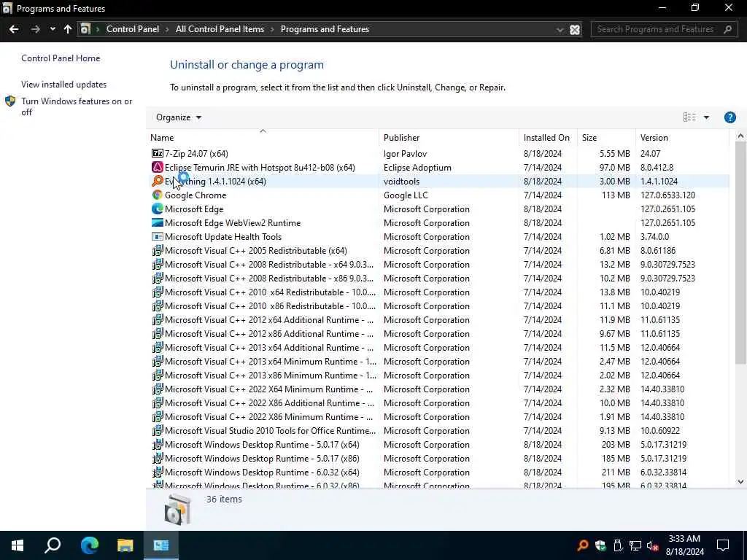Open View installed updates link
Image resolution: width=747 pixels, height=560 pixels.
pyautogui.click(x=64, y=85)
